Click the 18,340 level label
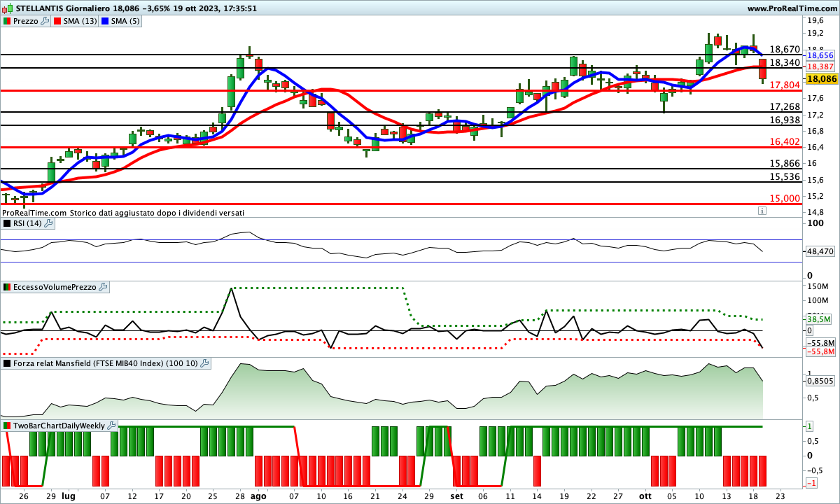Screen dimensions: 840x504 pyautogui.click(x=785, y=63)
